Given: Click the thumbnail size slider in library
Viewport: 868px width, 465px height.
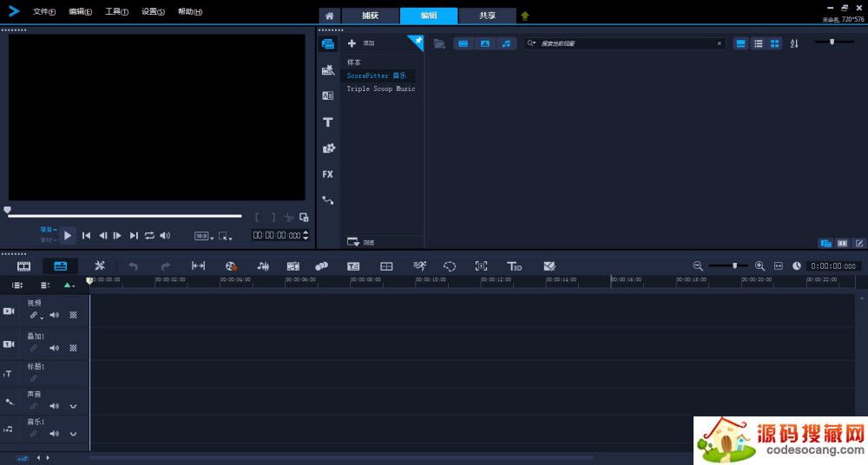Looking at the screenshot, I should [x=832, y=43].
